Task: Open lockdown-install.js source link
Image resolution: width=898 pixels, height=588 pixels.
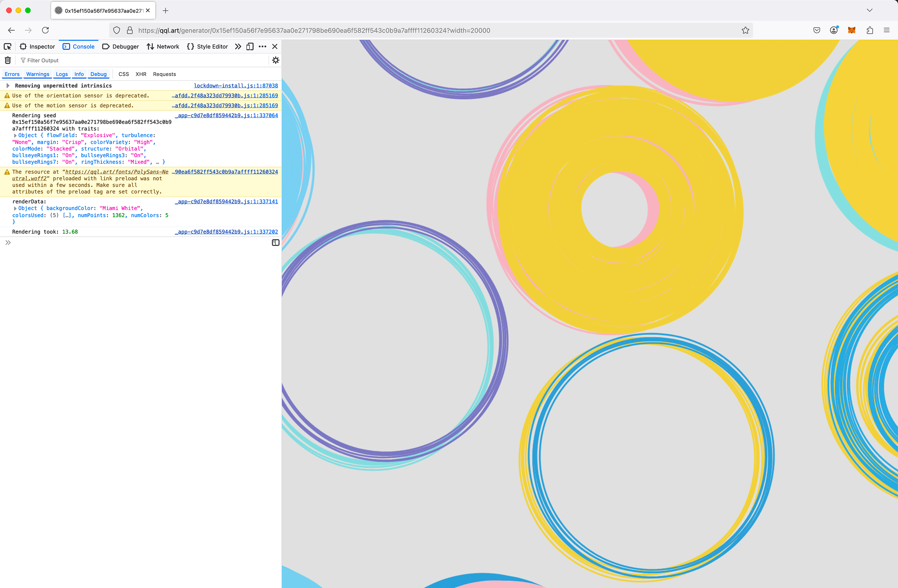Action: (236, 86)
